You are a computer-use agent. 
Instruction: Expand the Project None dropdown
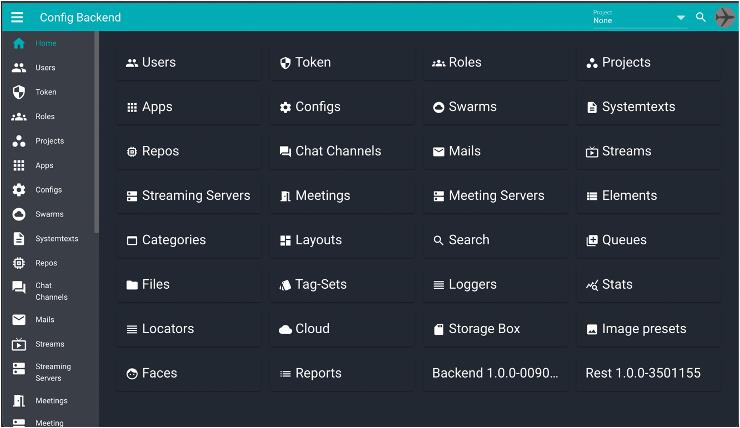(x=639, y=17)
